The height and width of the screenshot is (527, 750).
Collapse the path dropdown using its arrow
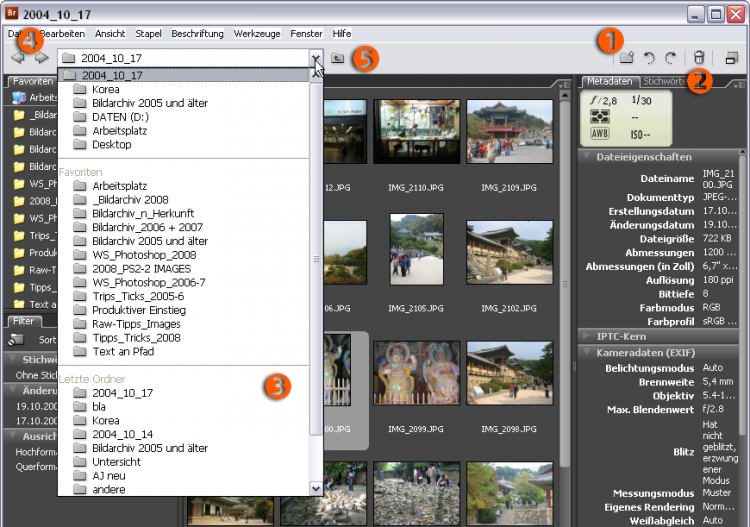(x=316, y=58)
